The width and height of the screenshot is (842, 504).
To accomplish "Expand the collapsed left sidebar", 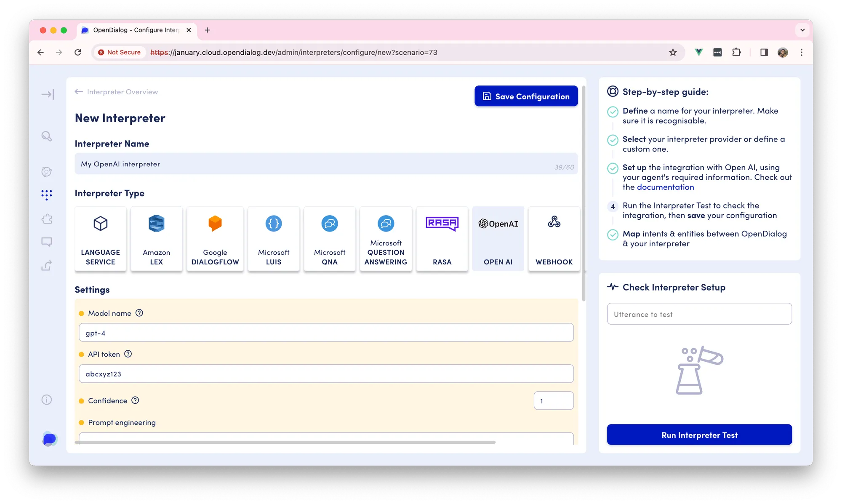I will click(48, 94).
